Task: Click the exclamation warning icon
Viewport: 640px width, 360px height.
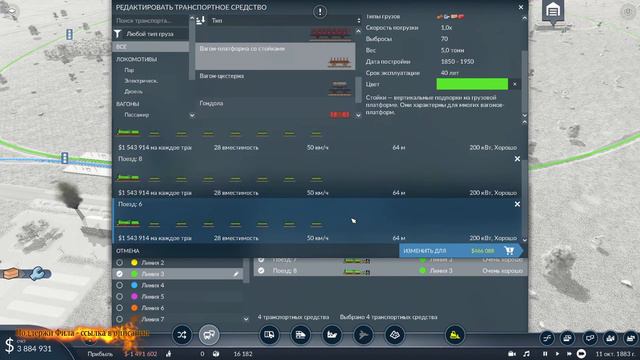Action: [320, 12]
